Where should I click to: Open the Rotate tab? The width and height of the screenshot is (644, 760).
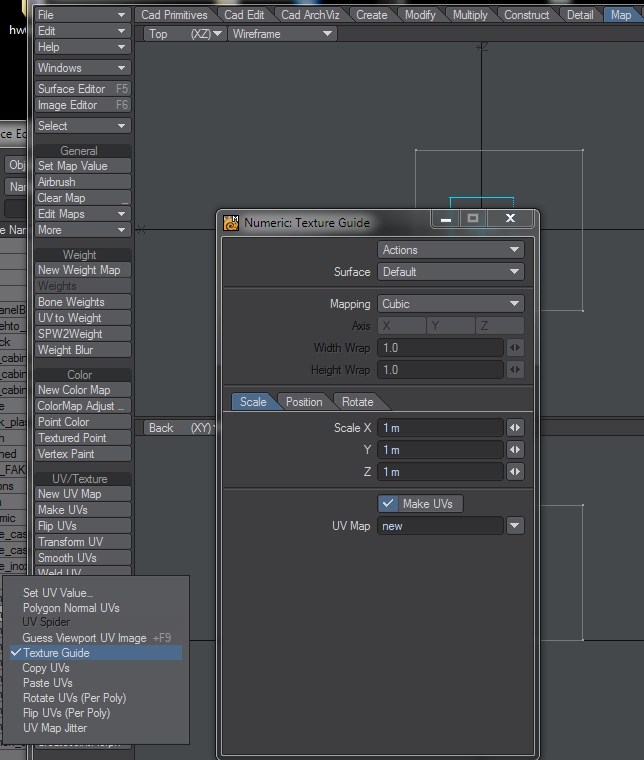pyautogui.click(x=357, y=402)
